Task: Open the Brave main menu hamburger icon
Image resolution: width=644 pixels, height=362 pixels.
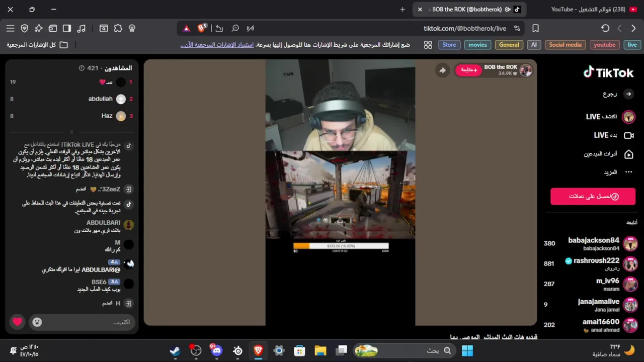Action: pyautogui.click(x=11, y=28)
